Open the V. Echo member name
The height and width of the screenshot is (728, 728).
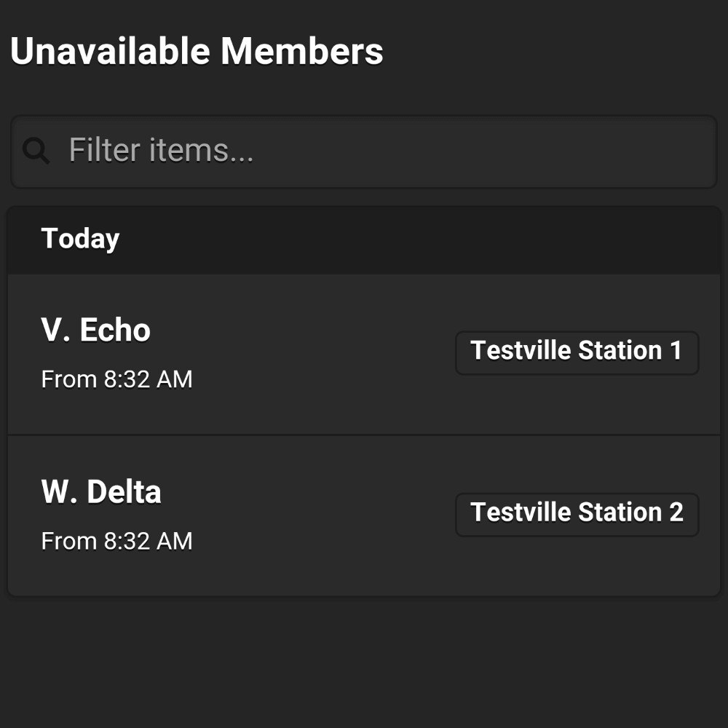[x=95, y=330]
